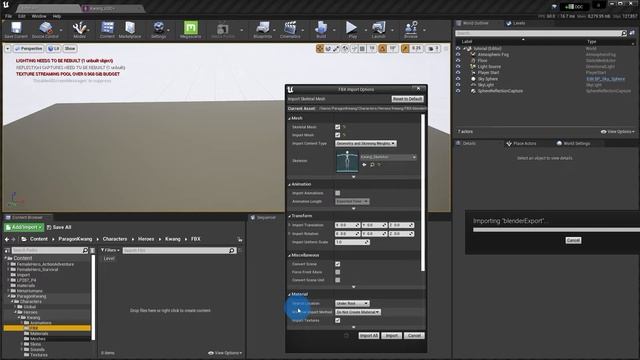The image size is (640, 360).
Task: Select the Meshes folder in tree
Action: tap(38, 339)
